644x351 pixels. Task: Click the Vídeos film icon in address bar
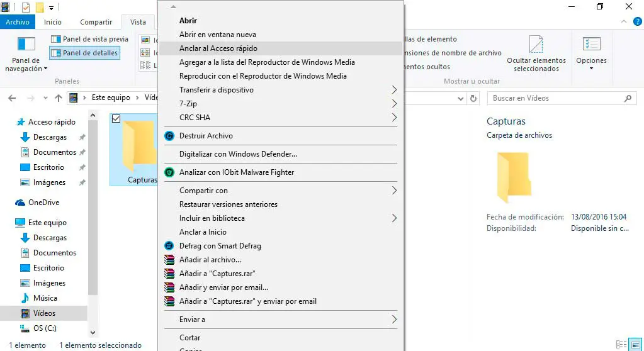74,97
